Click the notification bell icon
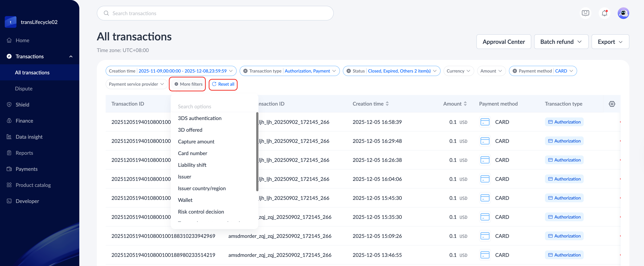The width and height of the screenshot is (644, 266). [x=604, y=13]
